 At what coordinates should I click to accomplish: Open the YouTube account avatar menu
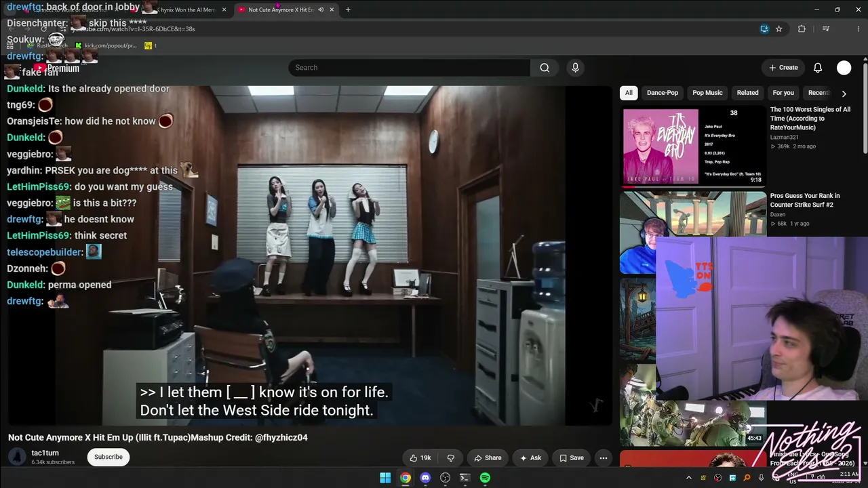[844, 68]
